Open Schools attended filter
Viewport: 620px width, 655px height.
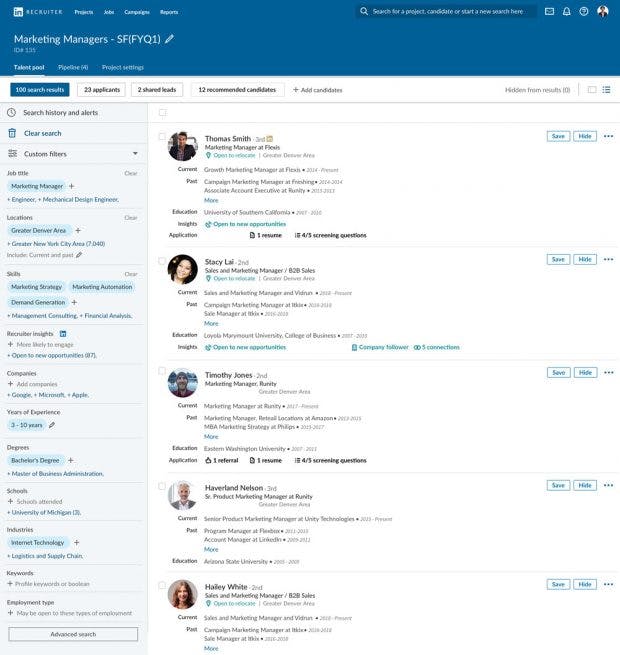[35, 501]
